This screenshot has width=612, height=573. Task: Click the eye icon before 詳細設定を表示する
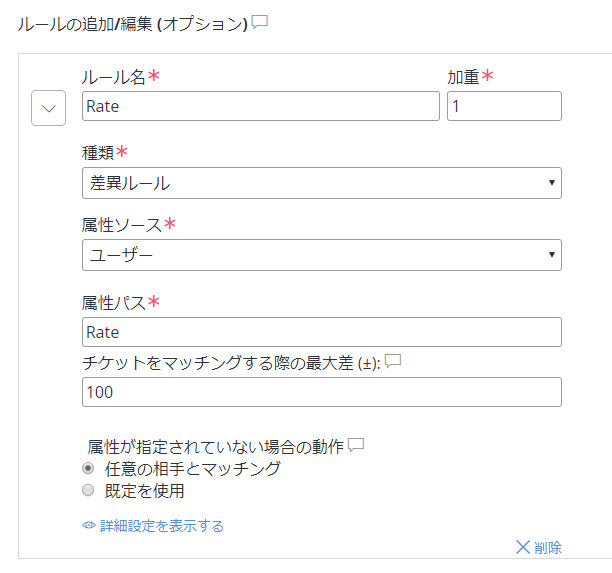89,526
